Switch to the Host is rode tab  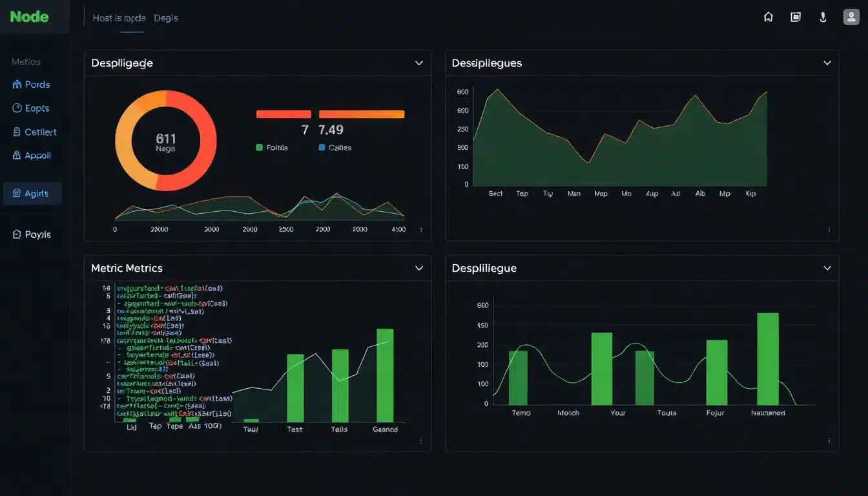[119, 17]
